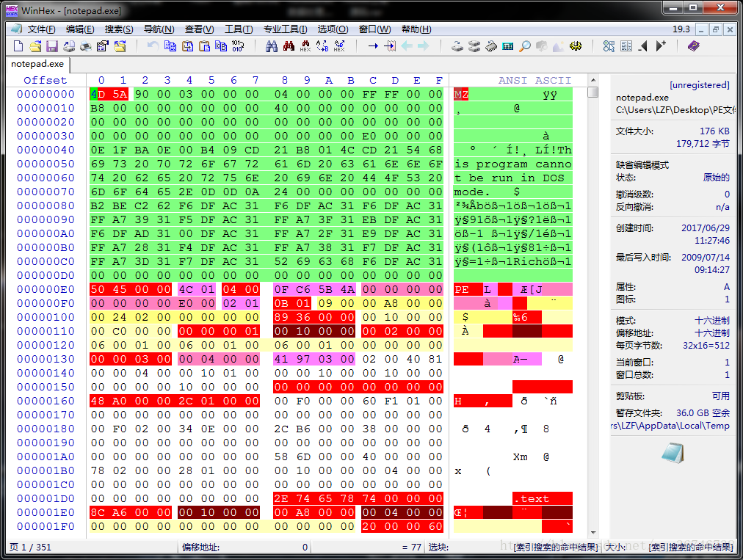Click the MZ text in ASCII column
The height and width of the screenshot is (560, 743).
click(461, 94)
